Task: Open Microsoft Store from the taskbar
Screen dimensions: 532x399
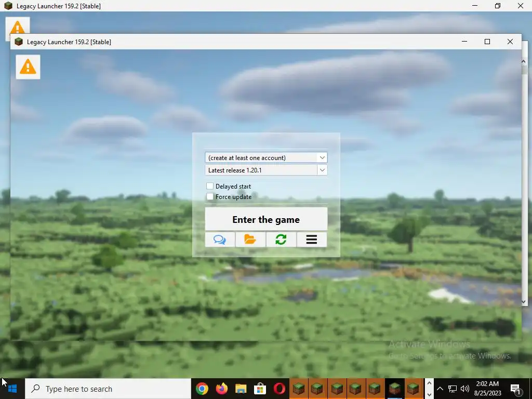Action: tap(260, 389)
